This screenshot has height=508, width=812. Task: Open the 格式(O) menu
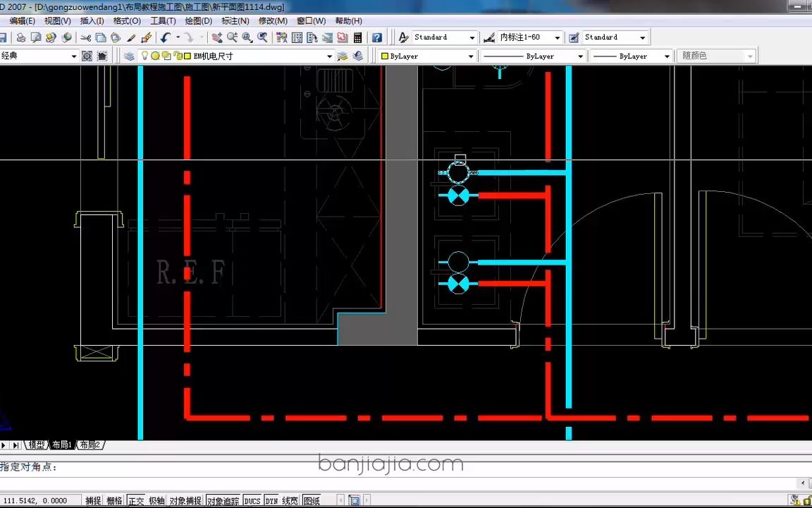tap(127, 20)
